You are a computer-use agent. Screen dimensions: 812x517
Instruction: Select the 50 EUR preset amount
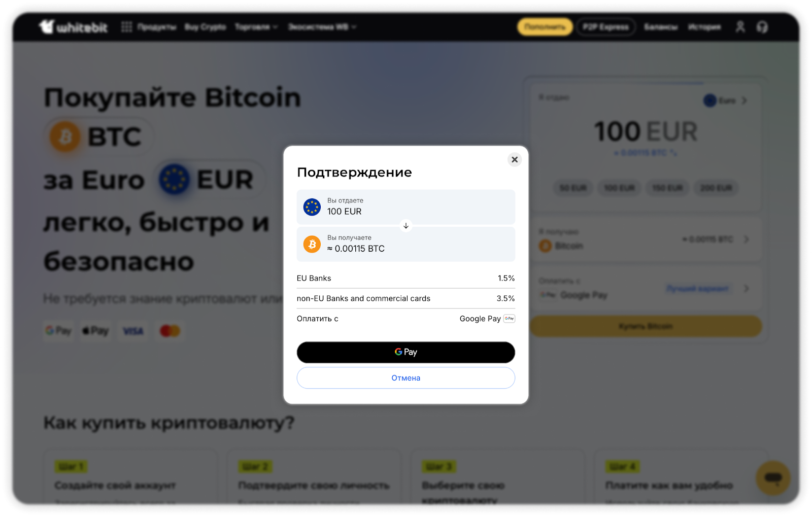pos(573,188)
